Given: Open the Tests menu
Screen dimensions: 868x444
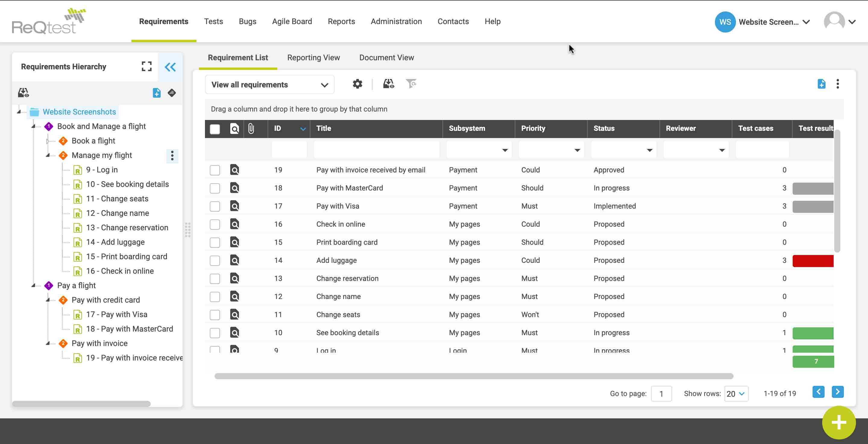Looking at the screenshot, I should 214,22.
